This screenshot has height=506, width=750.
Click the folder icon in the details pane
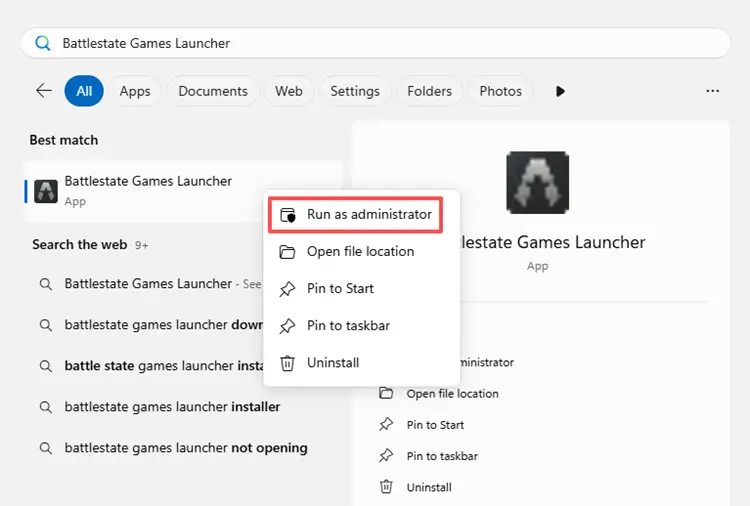386,393
